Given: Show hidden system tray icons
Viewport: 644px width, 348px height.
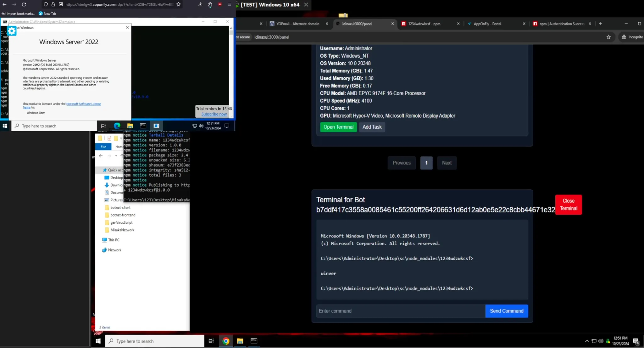Looking at the screenshot, I should pos(587,341).
